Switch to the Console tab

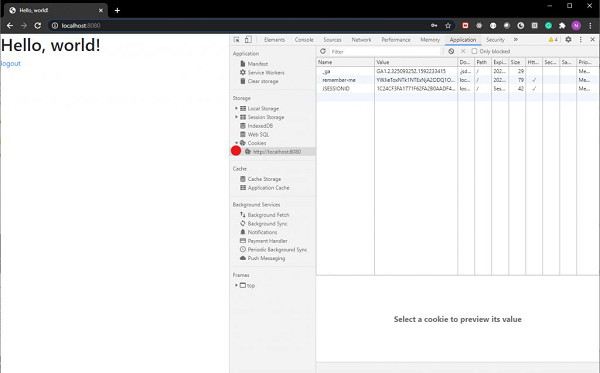click(304, 40)
